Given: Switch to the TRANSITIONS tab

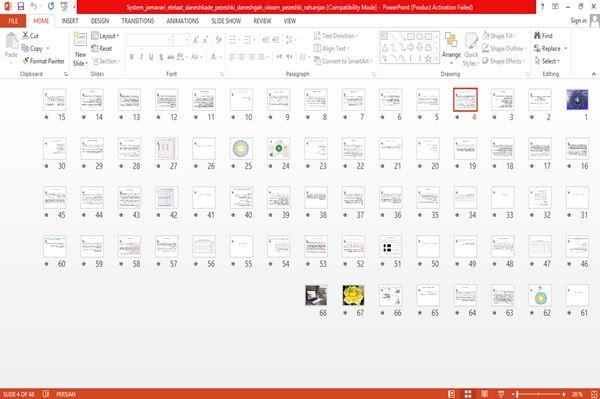Looking at the screenshot, I should click(x=138, y=21).
